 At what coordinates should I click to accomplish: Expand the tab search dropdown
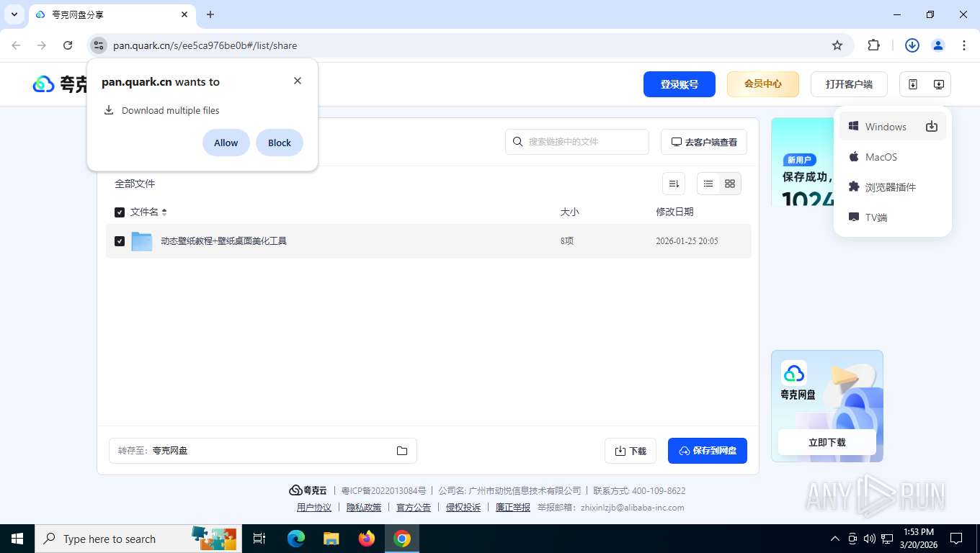click(x=14, y=14)
